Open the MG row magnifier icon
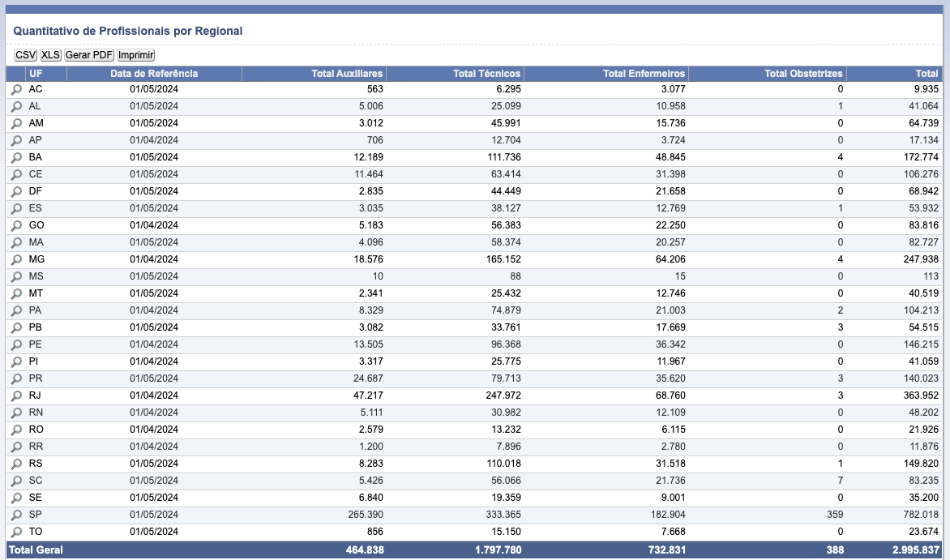 click(16, 260)
